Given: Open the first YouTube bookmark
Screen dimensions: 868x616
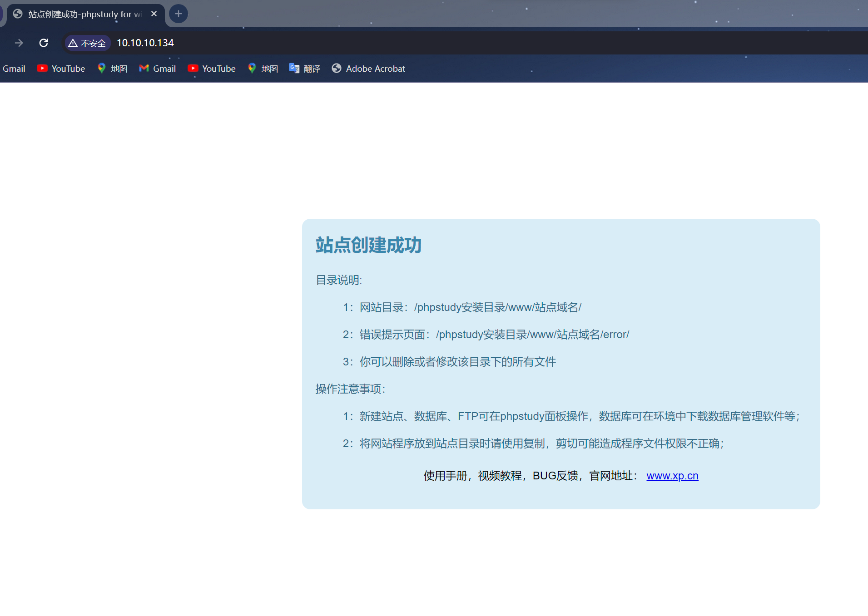Looking at the screenshot, I should click(x=61, y=69).
